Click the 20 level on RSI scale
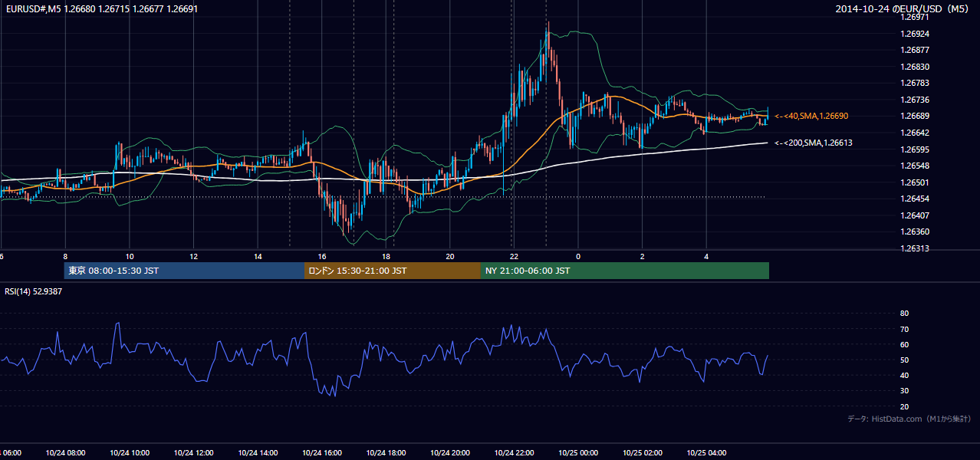This screenshot has height=460, width=980. [x=904, y=406]
